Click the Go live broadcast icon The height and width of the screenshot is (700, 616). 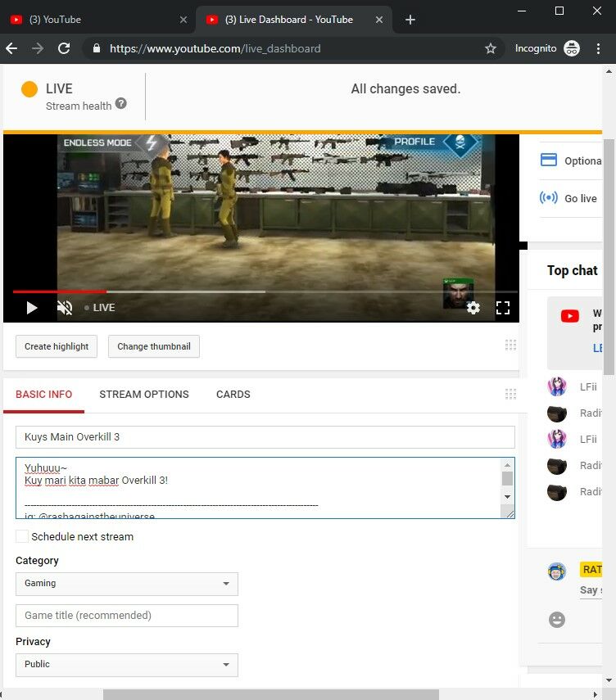549,197
